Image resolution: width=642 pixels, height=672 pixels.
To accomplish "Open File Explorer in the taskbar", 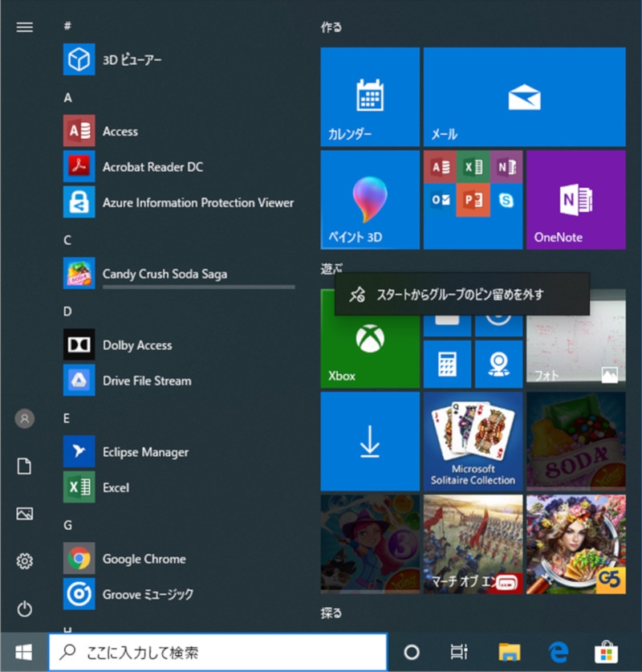I will [x=510, y=652].
